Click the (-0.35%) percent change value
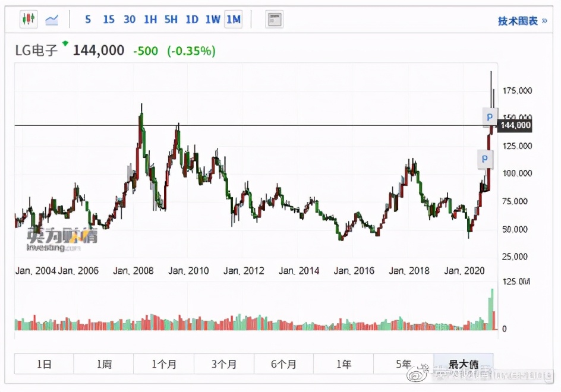Image resolution: width=561 pixels, height=392 pixels. coord(191,51)
